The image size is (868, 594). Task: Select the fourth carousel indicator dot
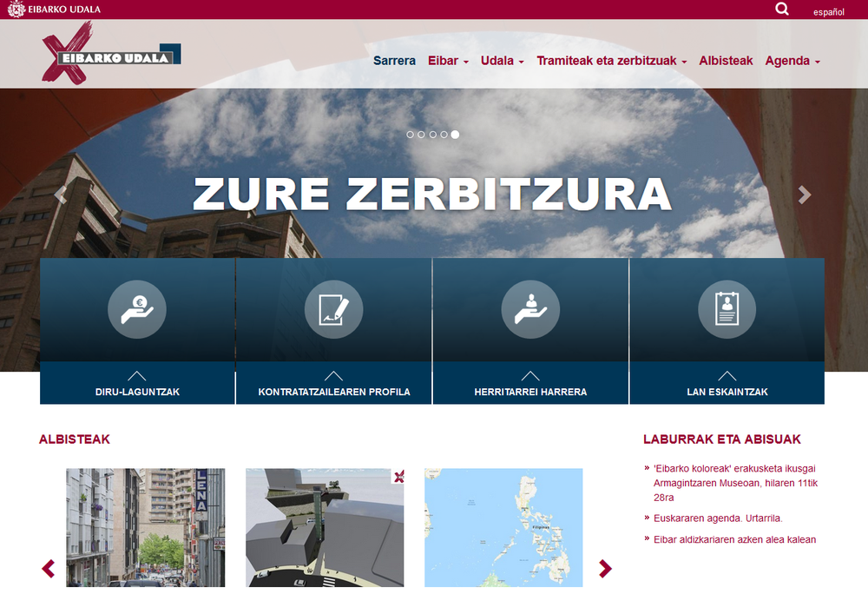444,135
